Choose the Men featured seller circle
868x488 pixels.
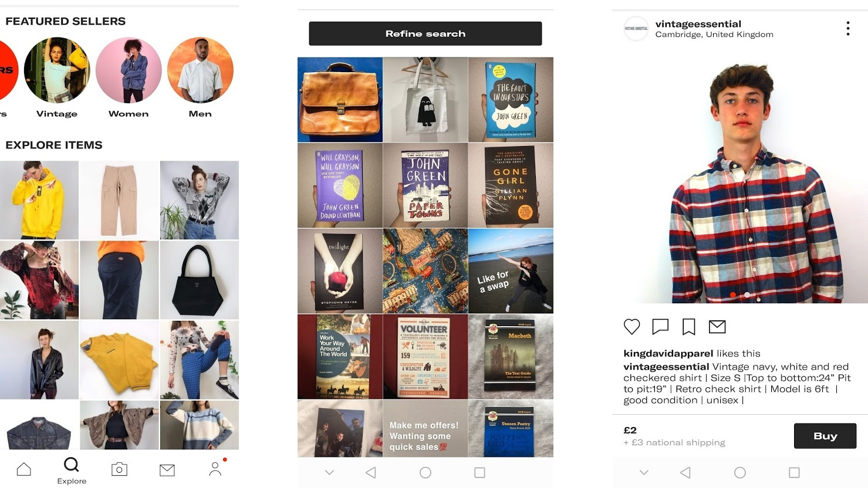tap(200, 70)
